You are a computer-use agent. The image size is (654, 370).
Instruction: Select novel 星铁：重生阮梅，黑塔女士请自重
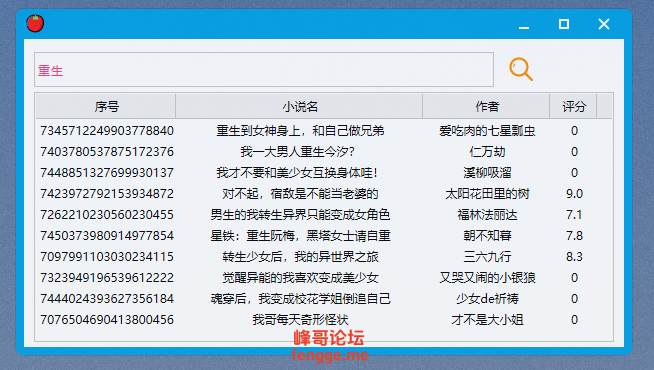point(300,236)
